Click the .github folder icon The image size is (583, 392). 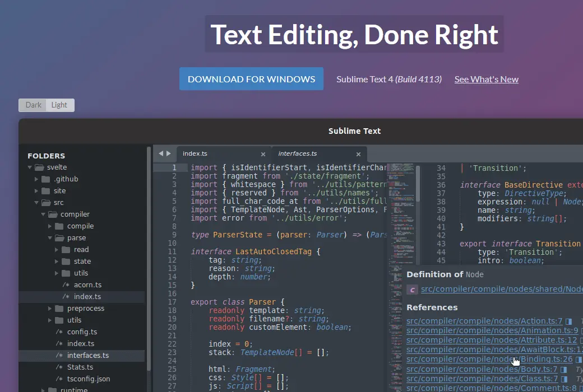coord(46,179)
